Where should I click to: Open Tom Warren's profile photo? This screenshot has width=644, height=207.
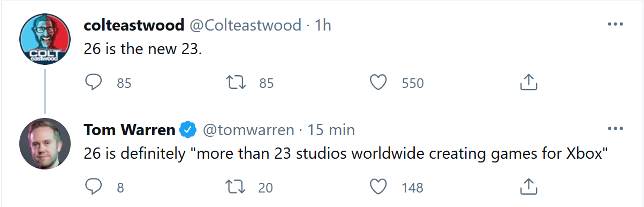click(x=45, y=144)
